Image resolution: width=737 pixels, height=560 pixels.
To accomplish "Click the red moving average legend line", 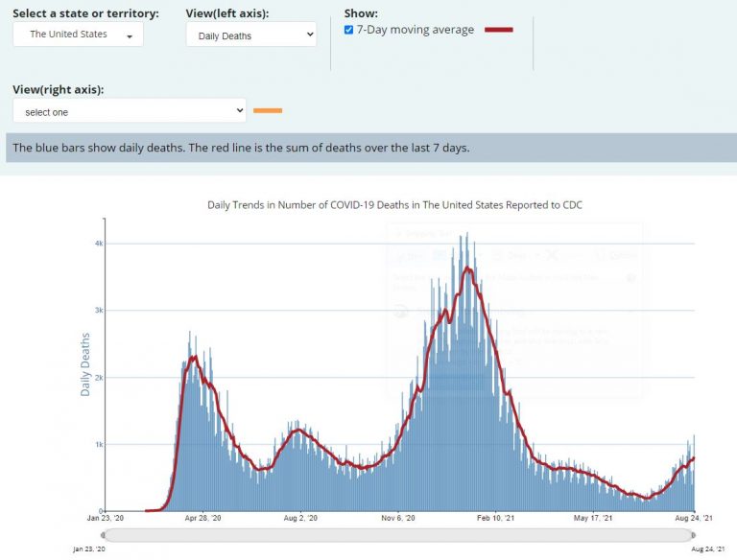I will tap(499, 30).
